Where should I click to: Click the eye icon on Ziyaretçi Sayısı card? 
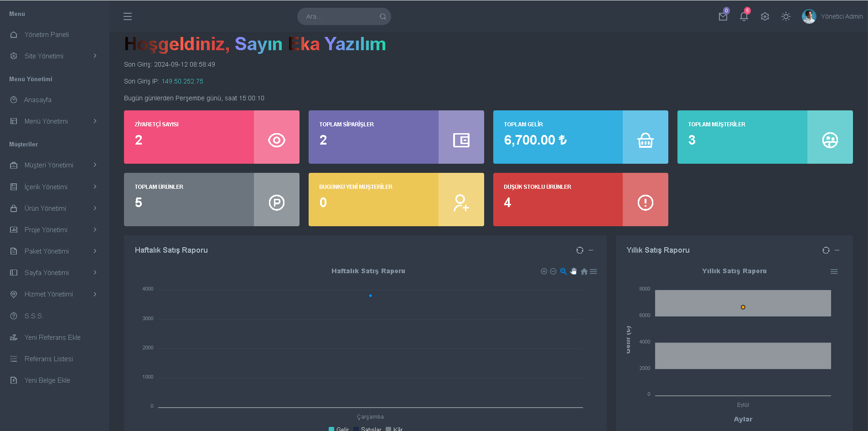point(277,140)
